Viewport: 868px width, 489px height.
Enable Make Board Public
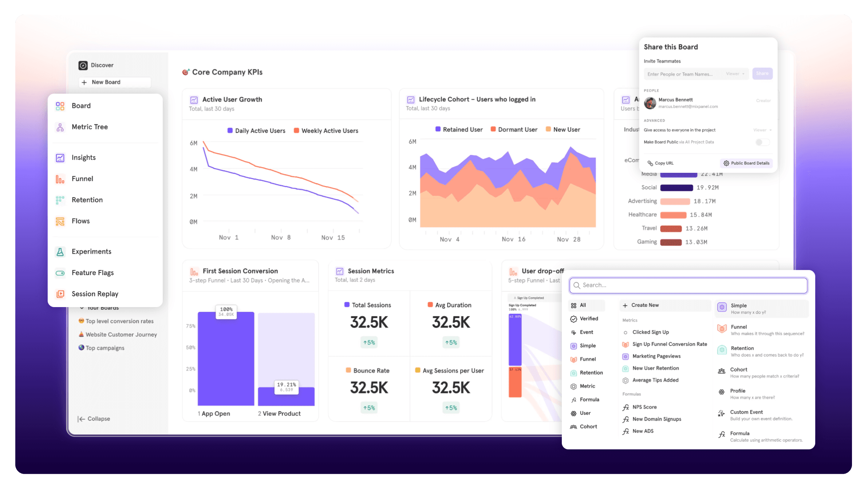point(763,142)
